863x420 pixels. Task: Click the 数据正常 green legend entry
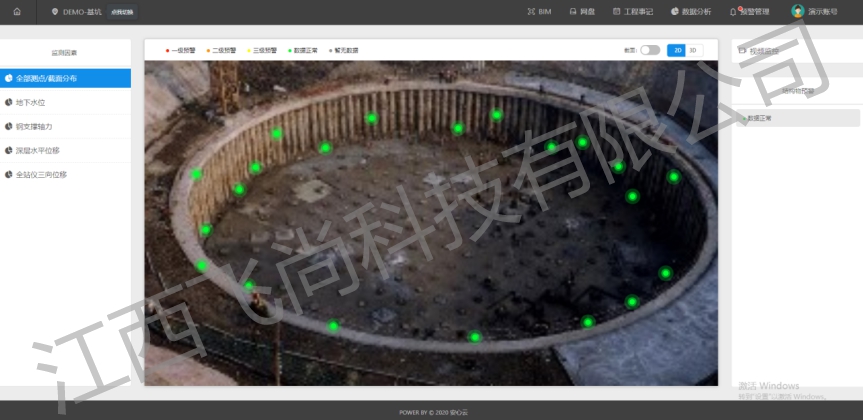click(303, 50)
